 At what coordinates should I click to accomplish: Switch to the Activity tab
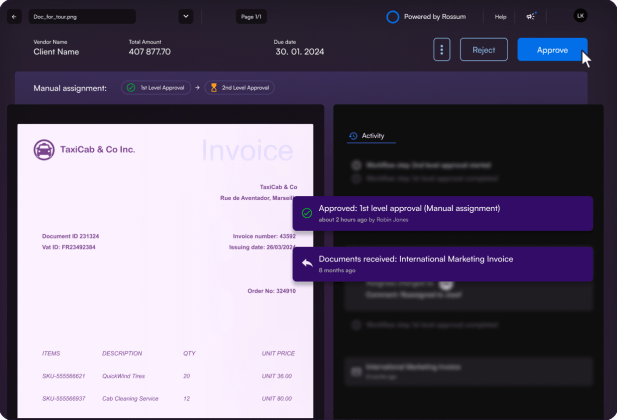click(372, 135)
